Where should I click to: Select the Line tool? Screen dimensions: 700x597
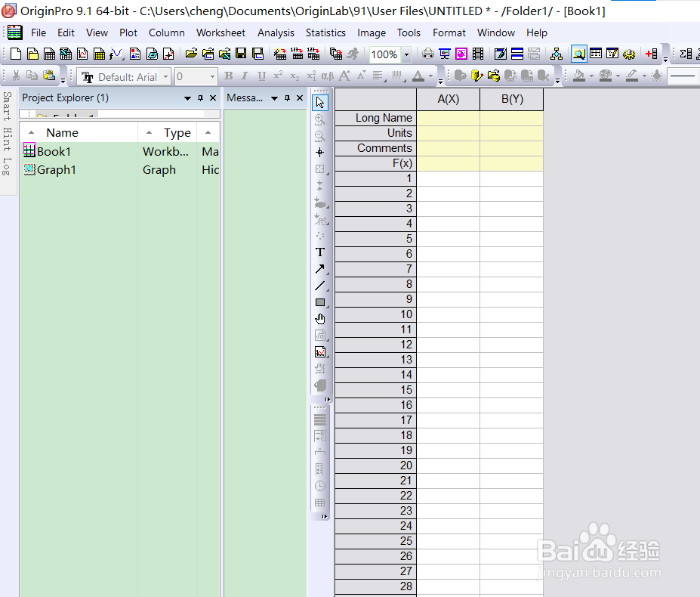point(320,286)
